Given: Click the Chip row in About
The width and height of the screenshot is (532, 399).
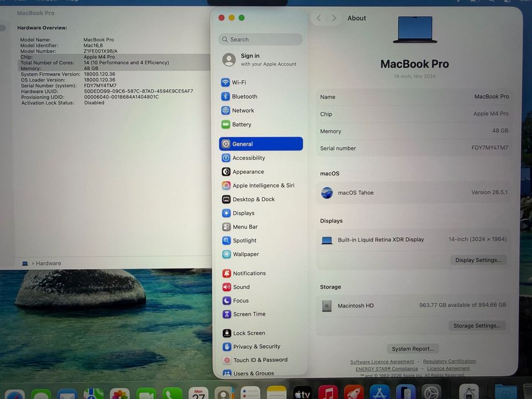Looking at the screenshot, I should (414, 114).
